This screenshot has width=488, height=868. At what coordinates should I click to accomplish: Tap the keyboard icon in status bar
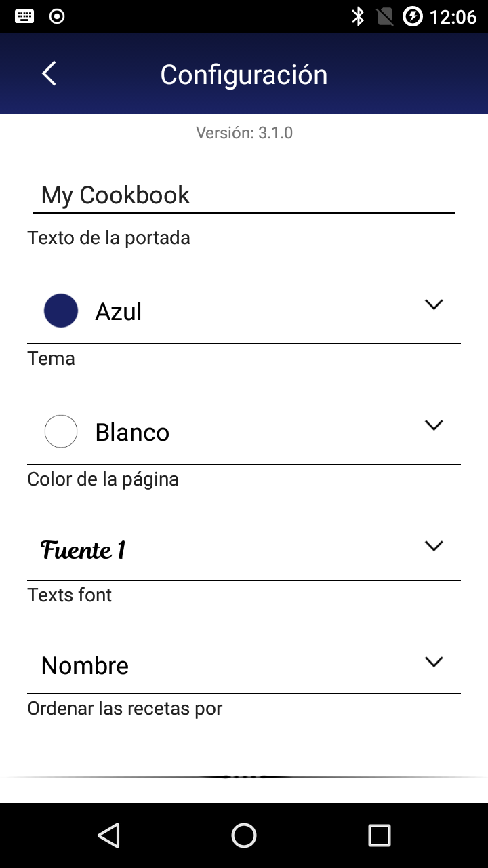tap(24, 16)
